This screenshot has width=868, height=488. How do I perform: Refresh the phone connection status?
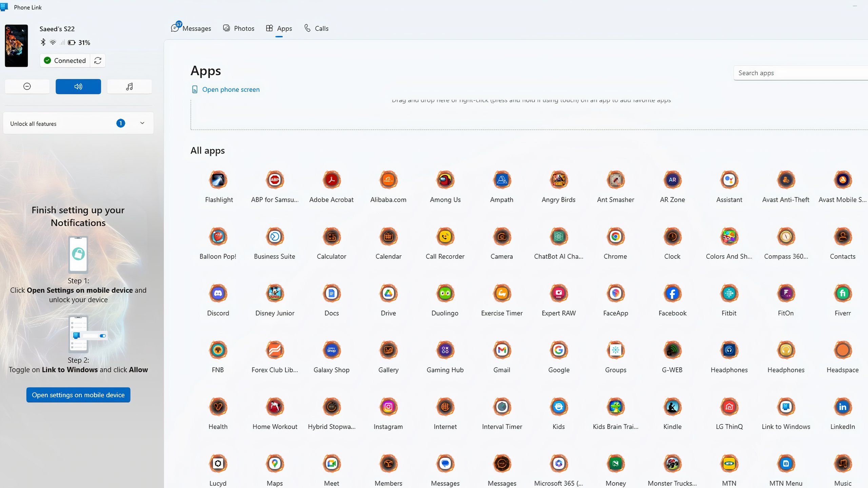point(98,60)
